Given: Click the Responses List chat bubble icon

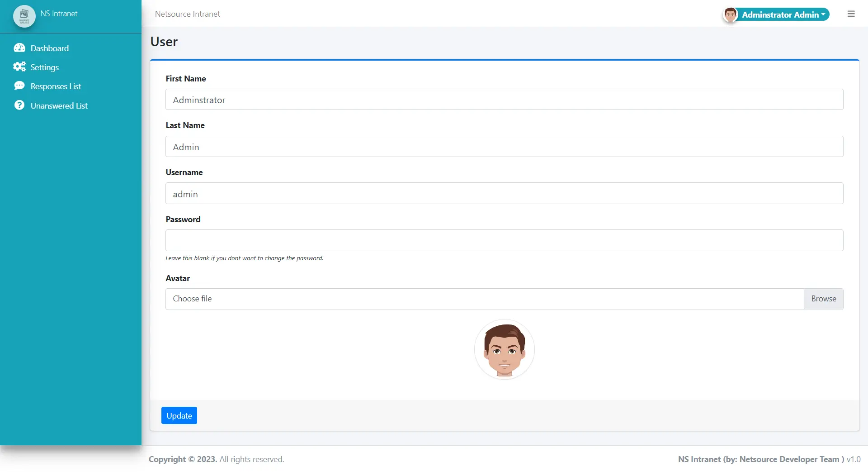Looking at the screenshot, I should [x=19, y=86].
